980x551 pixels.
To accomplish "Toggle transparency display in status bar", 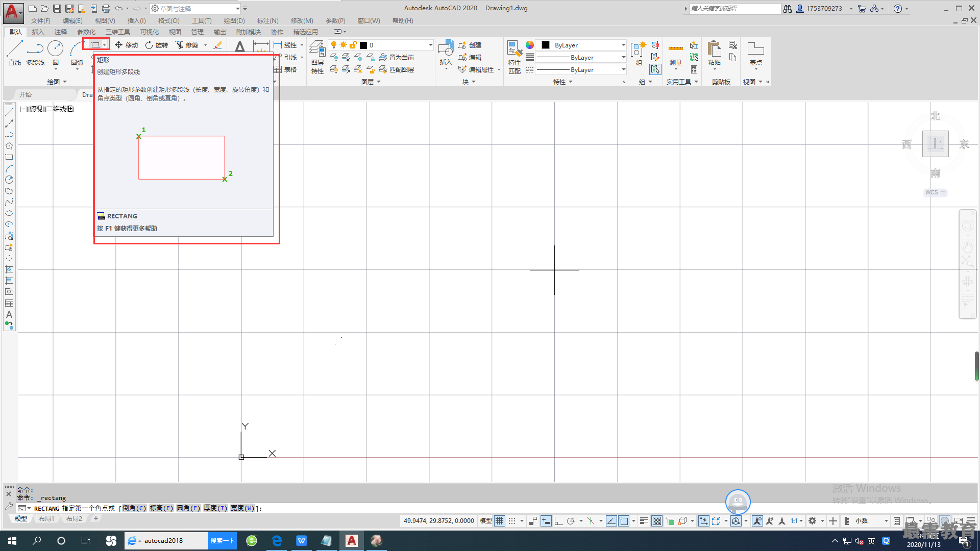I will pyautogui.click(x=657, y=521).
